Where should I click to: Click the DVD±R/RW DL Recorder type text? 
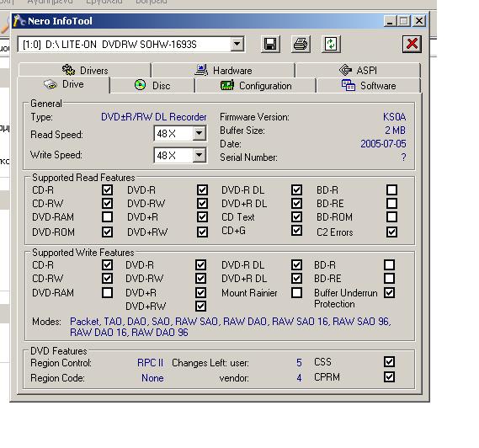tap(154, 117)
